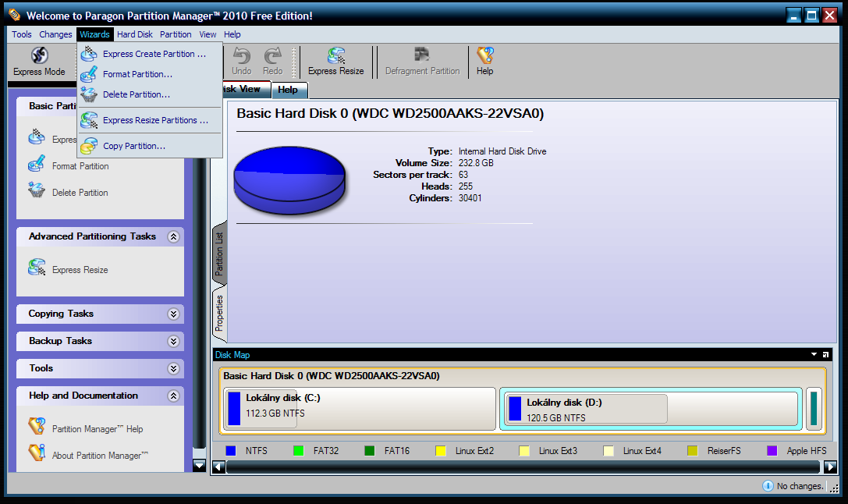
Task: Click the Defragment Partition toolbar icon
Action: 422,61
